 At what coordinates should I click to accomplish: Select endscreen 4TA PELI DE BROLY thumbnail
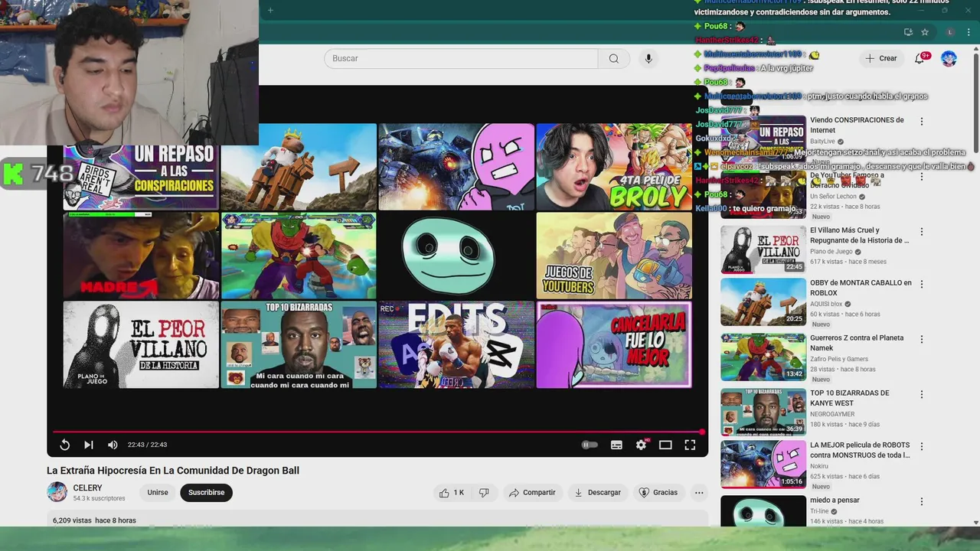(614, 167)
